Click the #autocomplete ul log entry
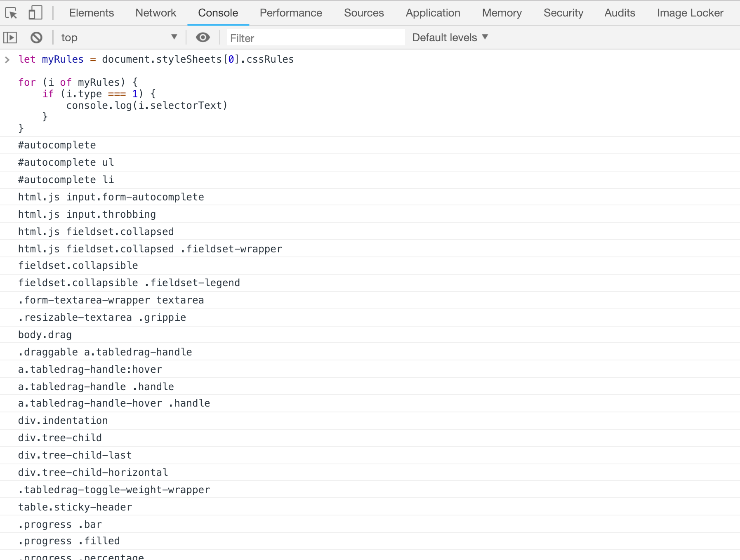The height and width of the screenshot is (560, 740). click(66, 162)
